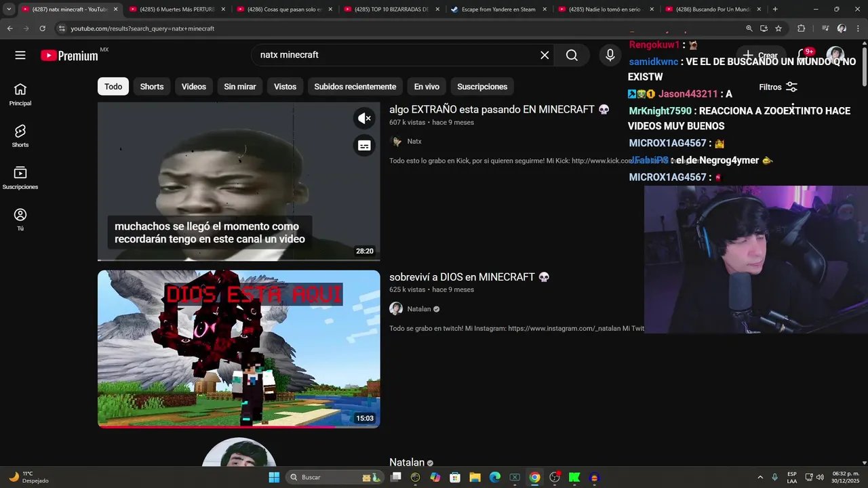Open Microsoft Store from taskbar
The width and height of the screenshot is (868, 488).
pos(455,477)
